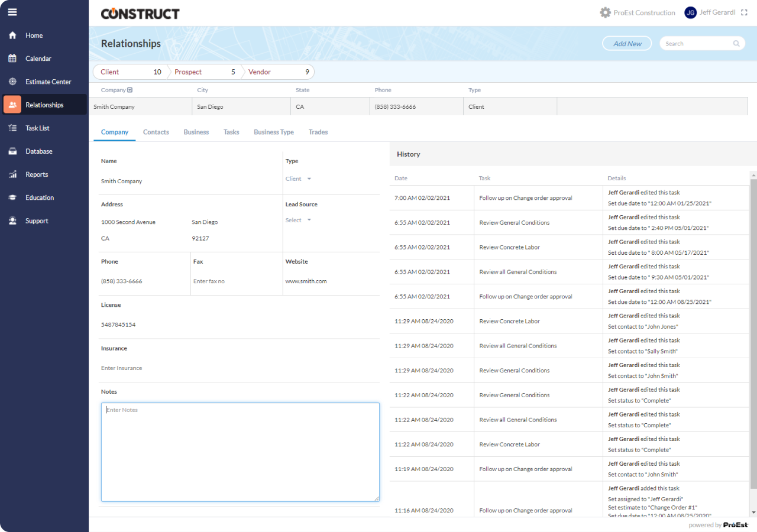Filter relationships by Prospect
The image size is (757, 532).
(x=188, y=72)
